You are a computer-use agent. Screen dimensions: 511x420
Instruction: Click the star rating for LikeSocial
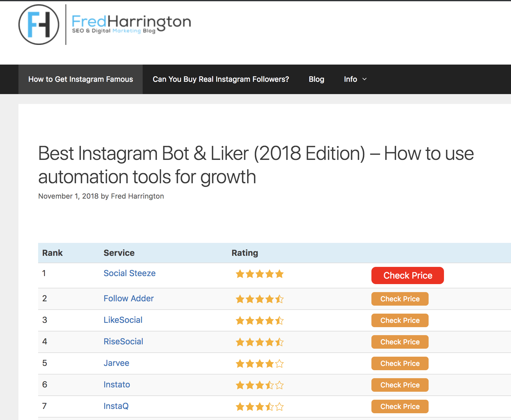pos(260,321)
